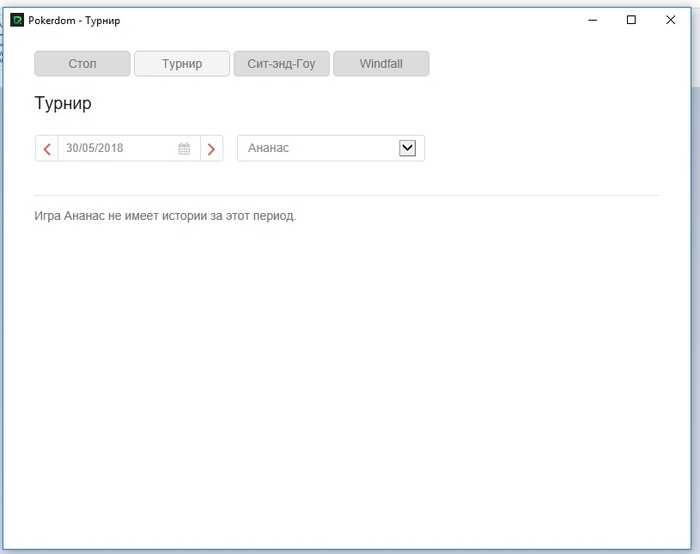Click the Турнир page heading
Image resolution: width=700 pixels, height=554 pixels.
[63, 104]
